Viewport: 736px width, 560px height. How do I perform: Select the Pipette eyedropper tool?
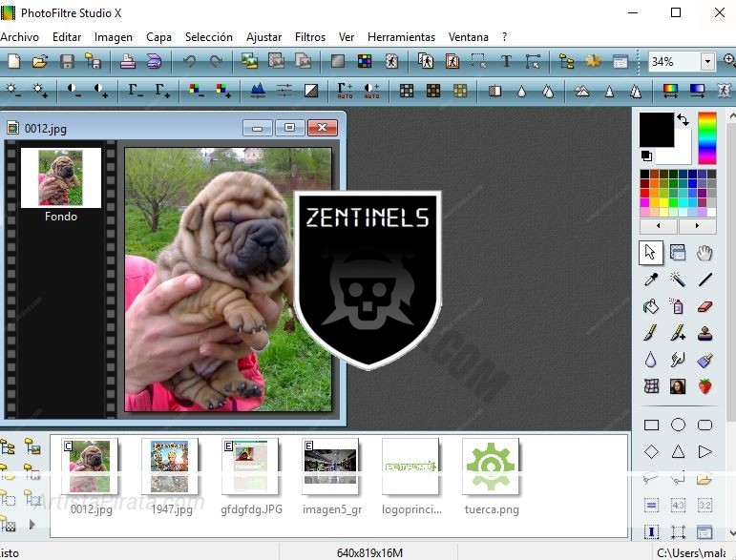point(651,280)
